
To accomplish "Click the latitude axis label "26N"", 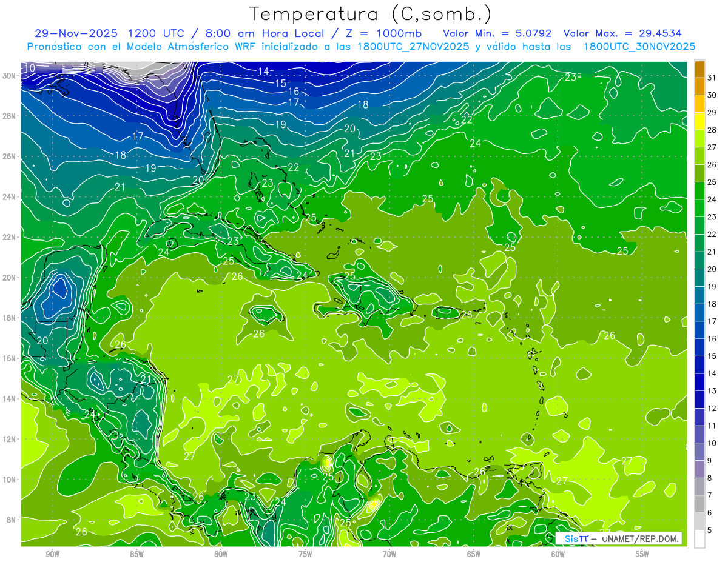I will (8, 156).
